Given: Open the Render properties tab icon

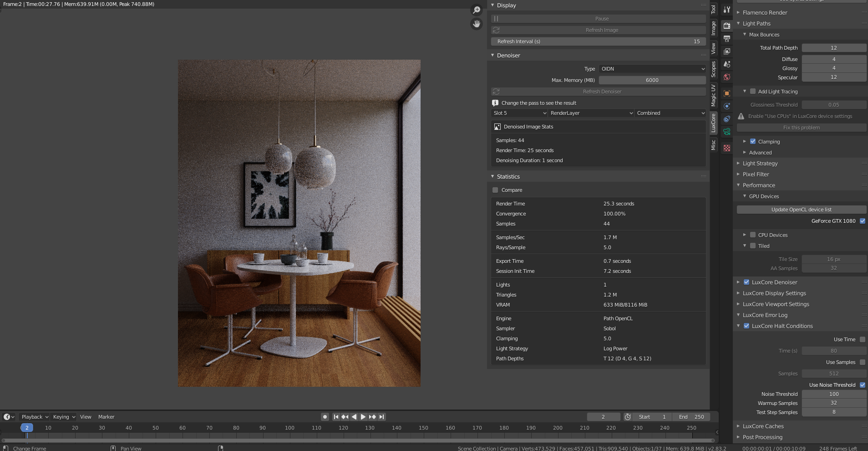Looking at the screenshot, I should [x=727, y=26].
